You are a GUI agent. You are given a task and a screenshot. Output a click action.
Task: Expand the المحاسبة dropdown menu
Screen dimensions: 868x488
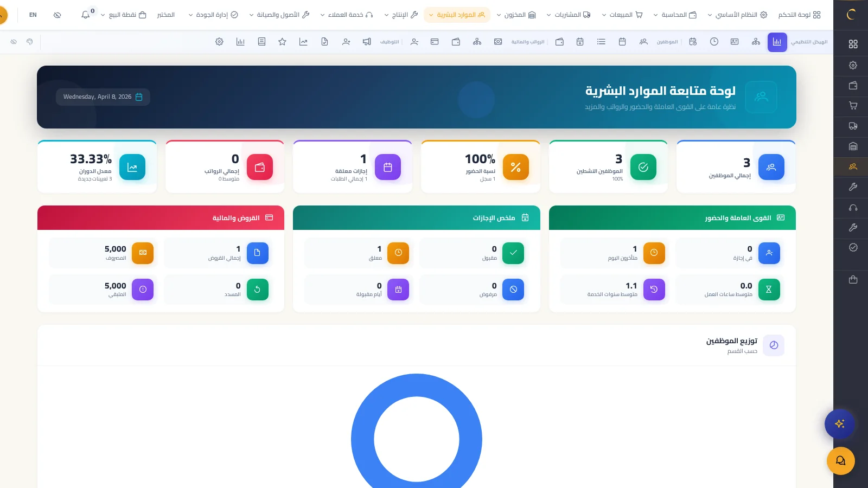coord(675,15)
